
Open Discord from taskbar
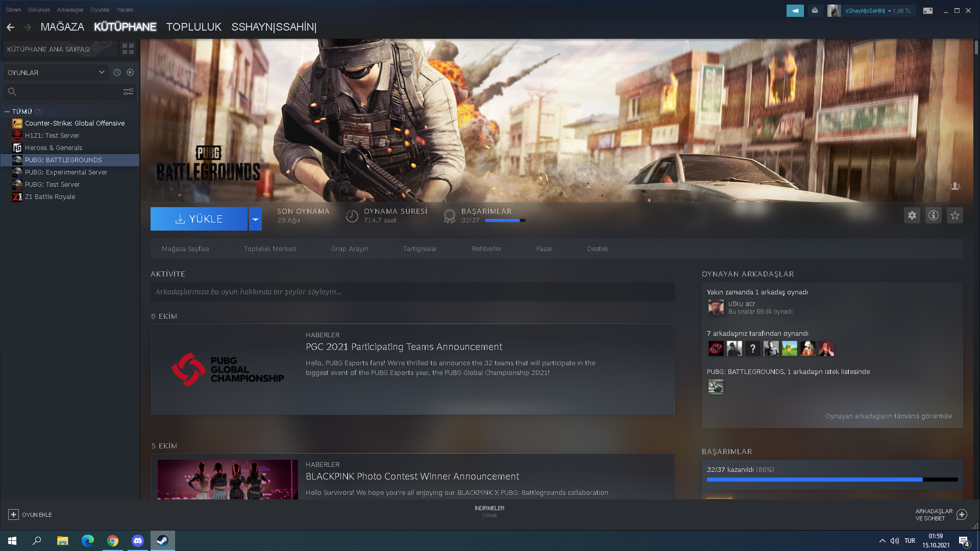tap(138, 541)
